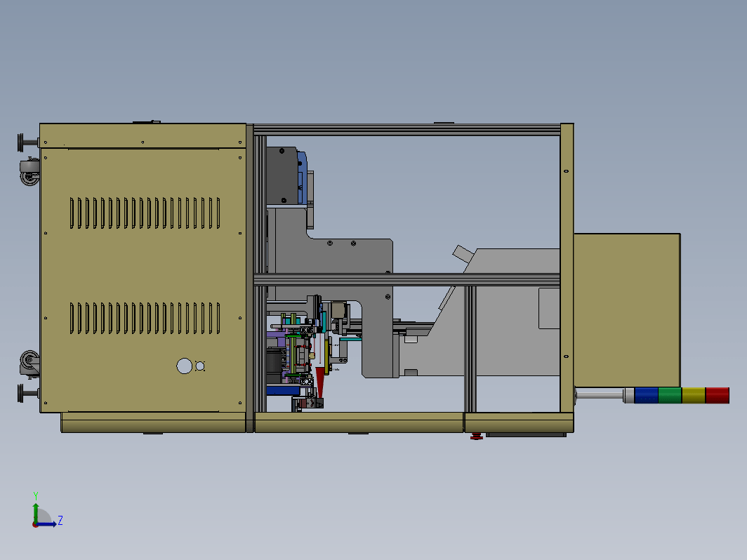747x560 pixels.
Task: Select the red emergency stop button below the frame
Action: coord(477,436)
